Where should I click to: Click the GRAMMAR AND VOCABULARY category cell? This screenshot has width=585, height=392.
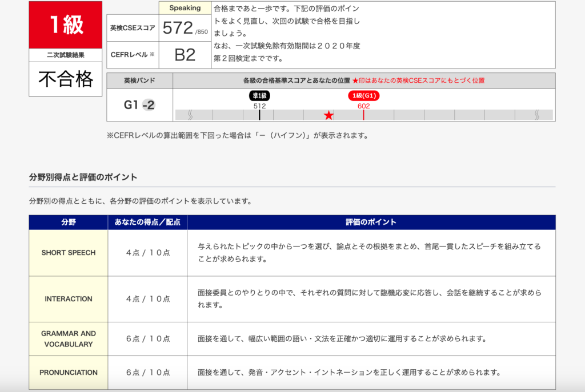(68, 339)
